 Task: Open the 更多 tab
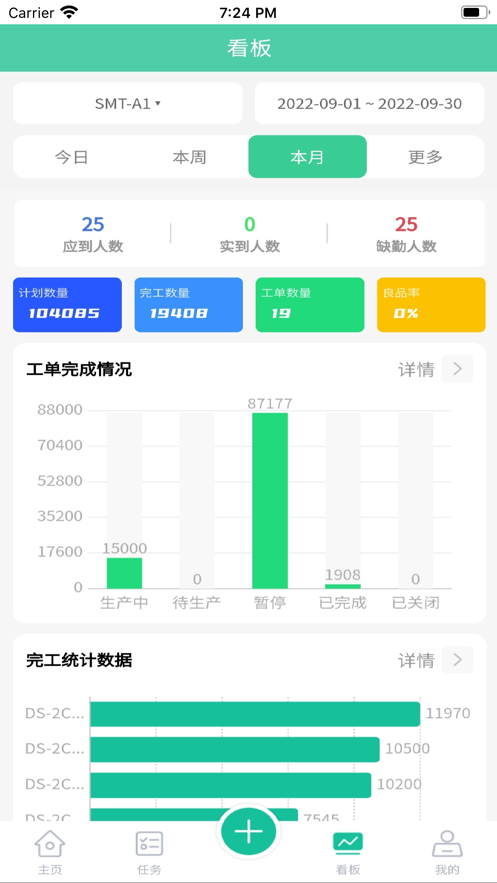[426, 157]
